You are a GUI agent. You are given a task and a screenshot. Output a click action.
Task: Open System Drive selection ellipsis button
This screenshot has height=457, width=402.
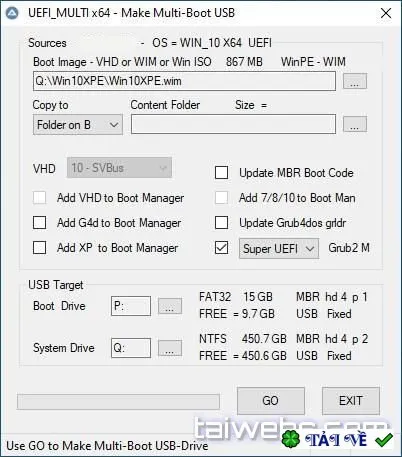coord(170,348)
